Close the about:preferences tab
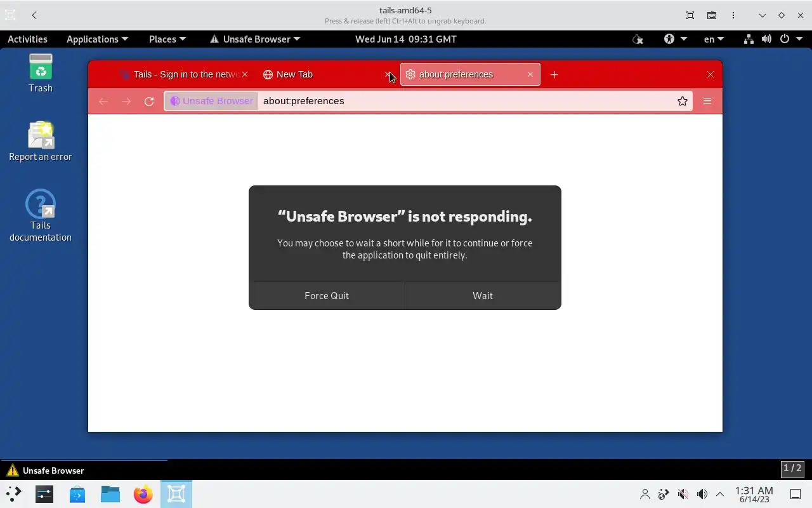 click(x=530, y=74)
